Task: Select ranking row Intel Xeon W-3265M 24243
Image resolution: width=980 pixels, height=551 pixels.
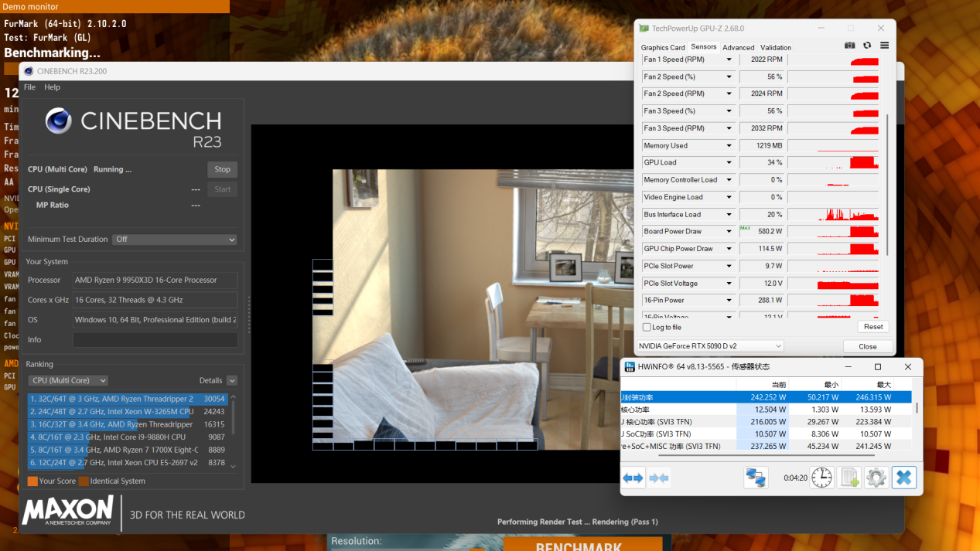Action: 128,412
